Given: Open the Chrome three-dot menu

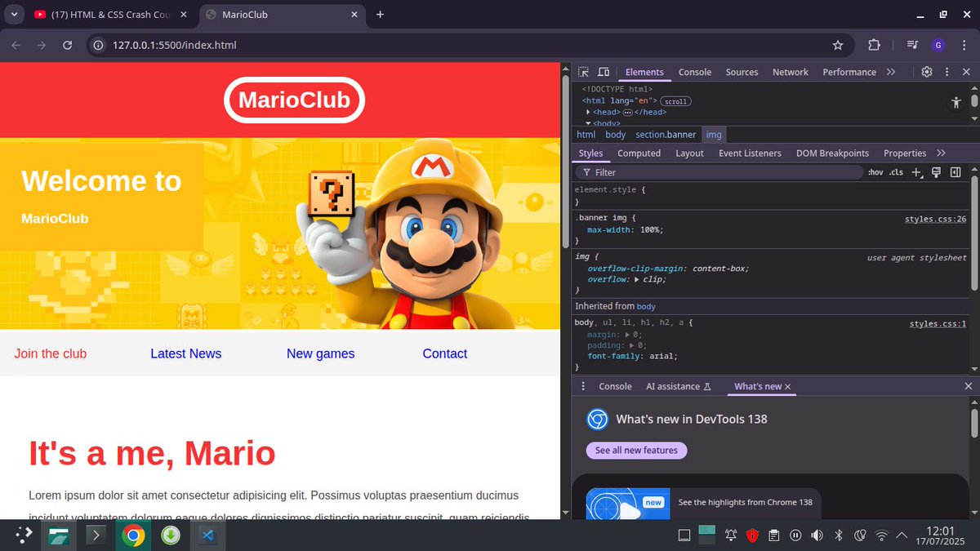Looking at the screenshot, I should [x=962, y=45].
